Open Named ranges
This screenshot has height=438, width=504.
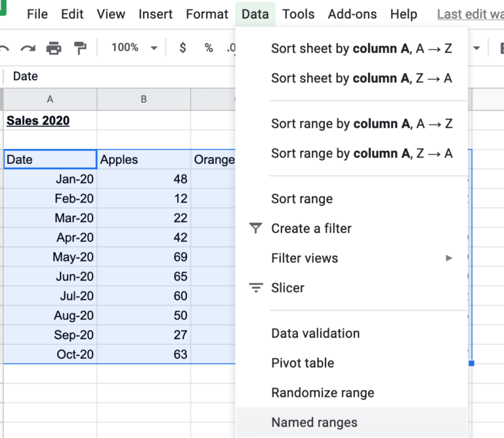(x=351, y=422)
